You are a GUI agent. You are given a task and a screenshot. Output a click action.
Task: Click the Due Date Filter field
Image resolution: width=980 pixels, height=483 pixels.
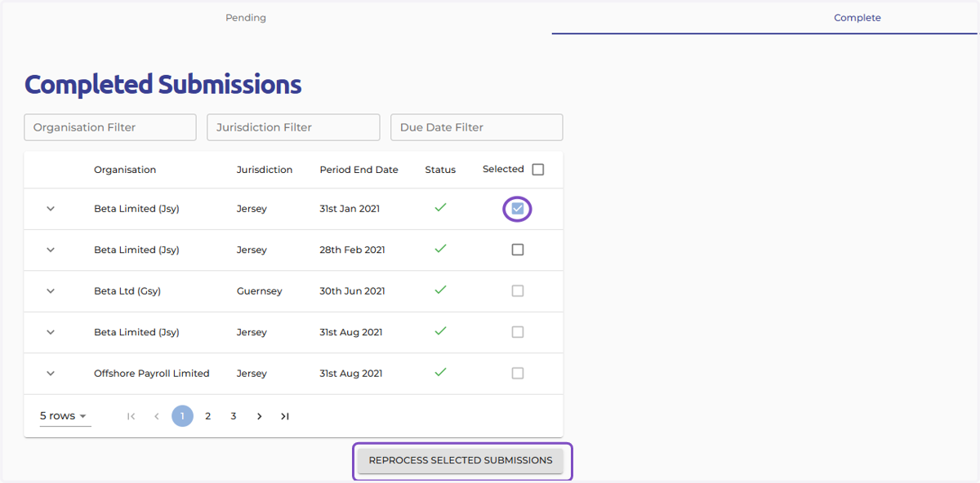click(477, 127)
